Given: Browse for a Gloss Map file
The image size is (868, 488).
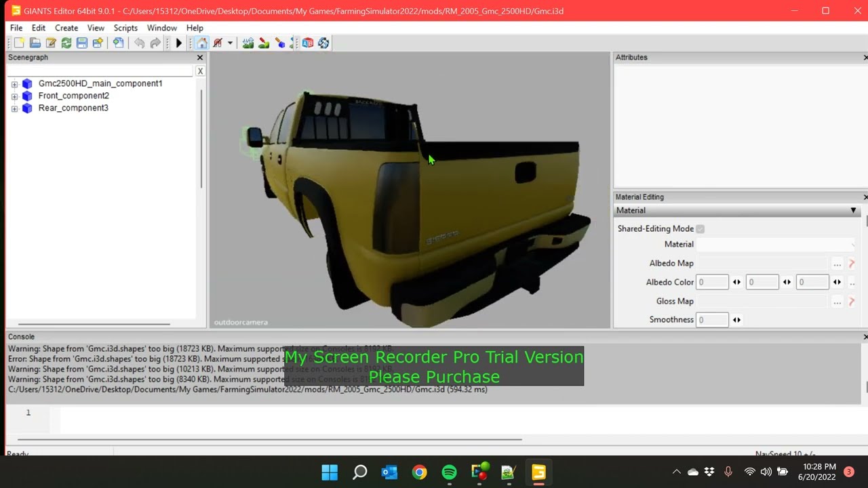Looking at the screenshot, I should (837, 302).
